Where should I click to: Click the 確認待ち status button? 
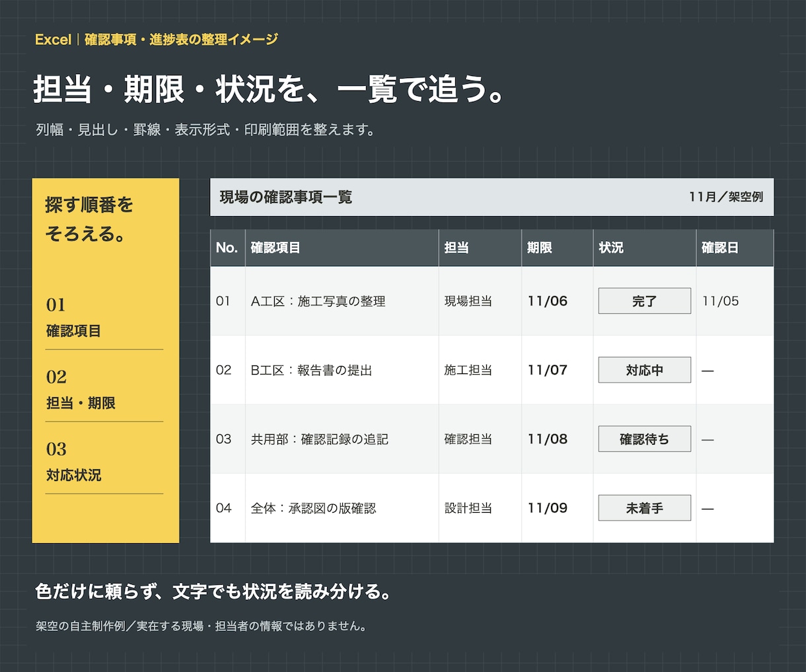644,439
